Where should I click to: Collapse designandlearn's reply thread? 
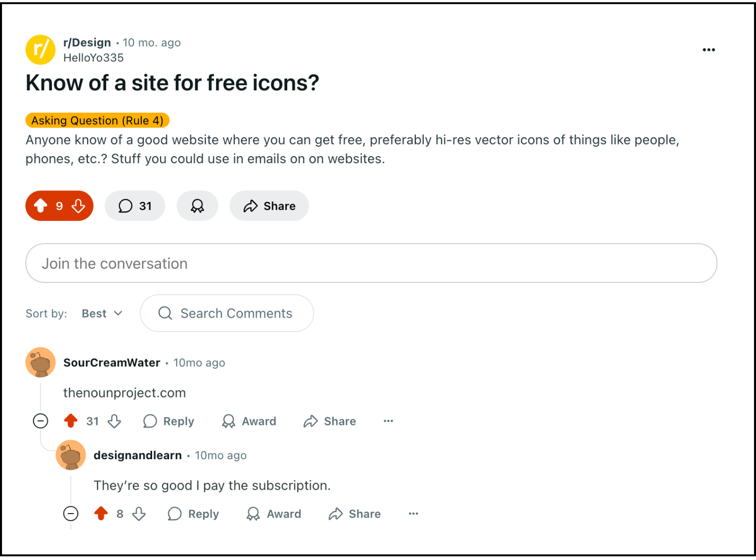point(71,514)
